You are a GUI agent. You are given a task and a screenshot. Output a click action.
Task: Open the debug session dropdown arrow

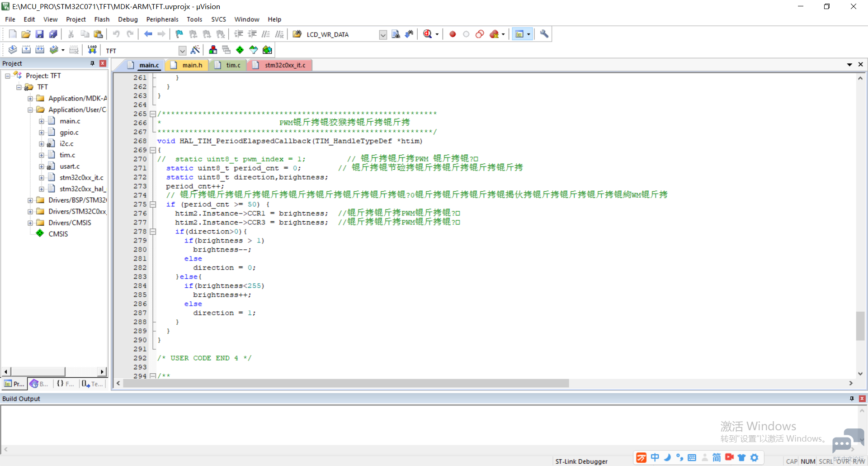click(x=437, y=34)
